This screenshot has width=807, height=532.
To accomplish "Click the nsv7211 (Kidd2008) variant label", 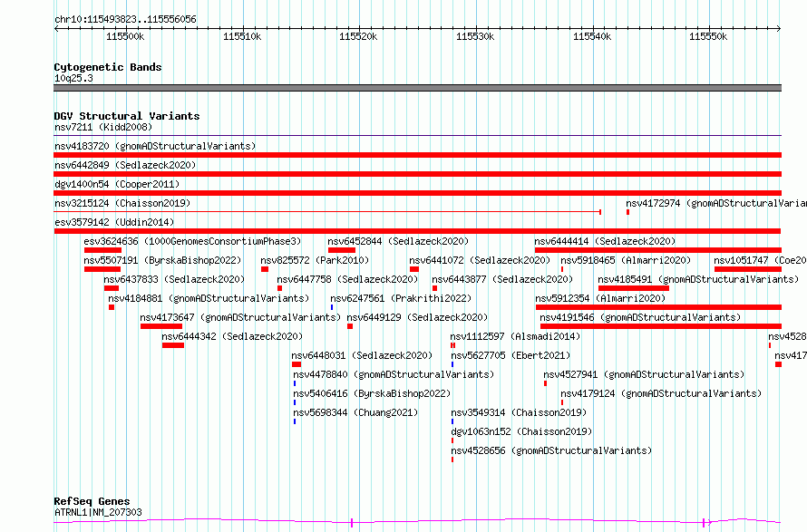I will (x=103, y=127).
